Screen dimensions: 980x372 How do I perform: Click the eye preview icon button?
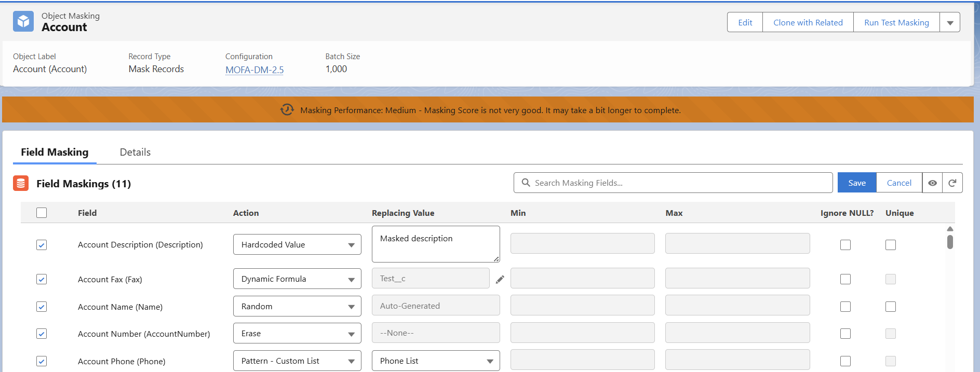932,183
